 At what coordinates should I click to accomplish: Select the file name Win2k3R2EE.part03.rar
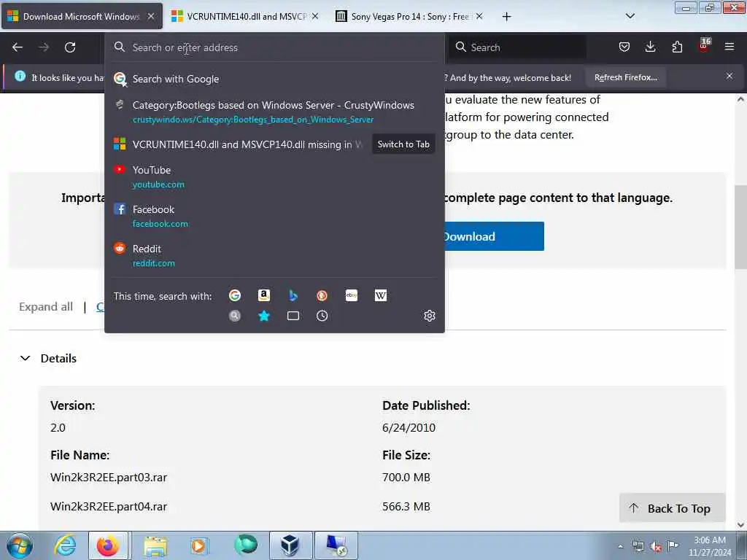point(109,477)
